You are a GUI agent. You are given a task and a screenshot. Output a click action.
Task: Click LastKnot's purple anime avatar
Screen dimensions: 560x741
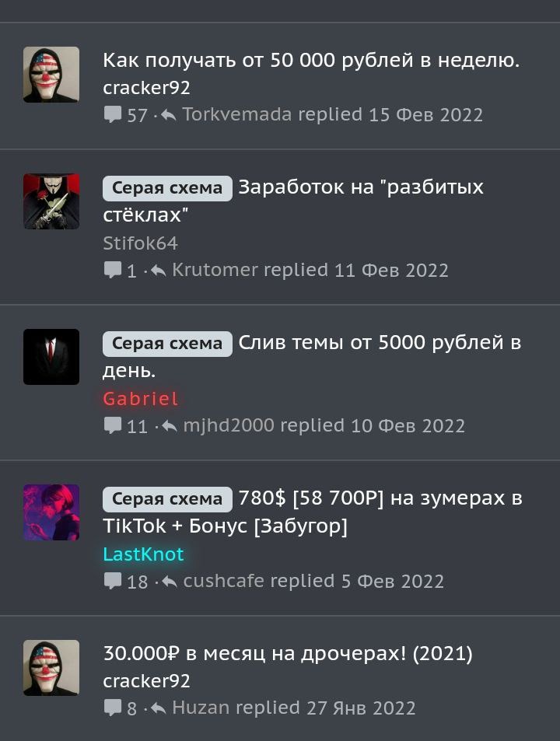click(x=51, y=512)
